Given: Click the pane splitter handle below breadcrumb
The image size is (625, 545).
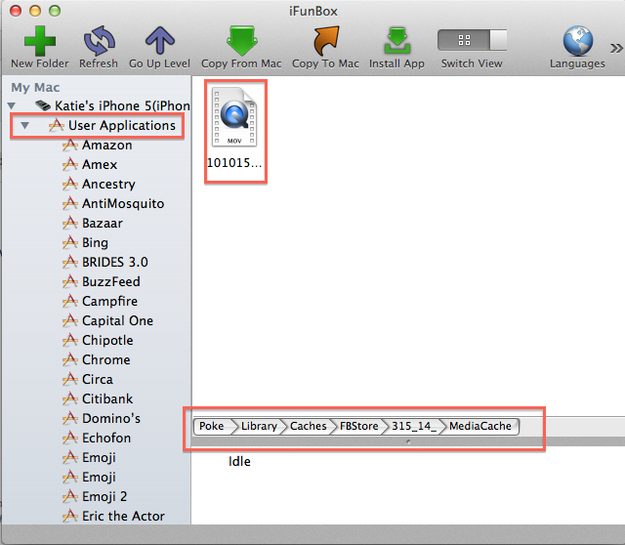Looking at the screenshot, I should [408, 441].
